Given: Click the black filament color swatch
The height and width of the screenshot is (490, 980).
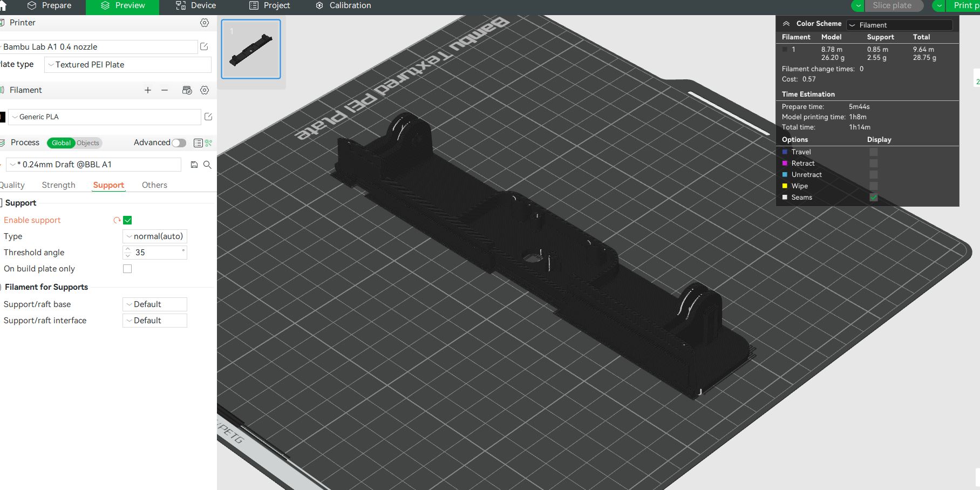Looking at the screenshot, I should coord(3,117).
